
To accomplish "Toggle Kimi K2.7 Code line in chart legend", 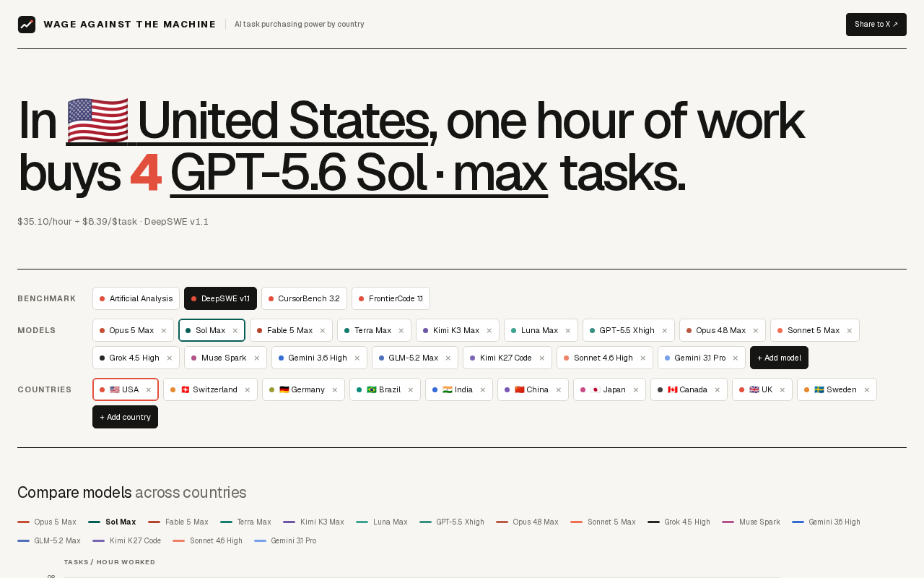I will (126, 540).
